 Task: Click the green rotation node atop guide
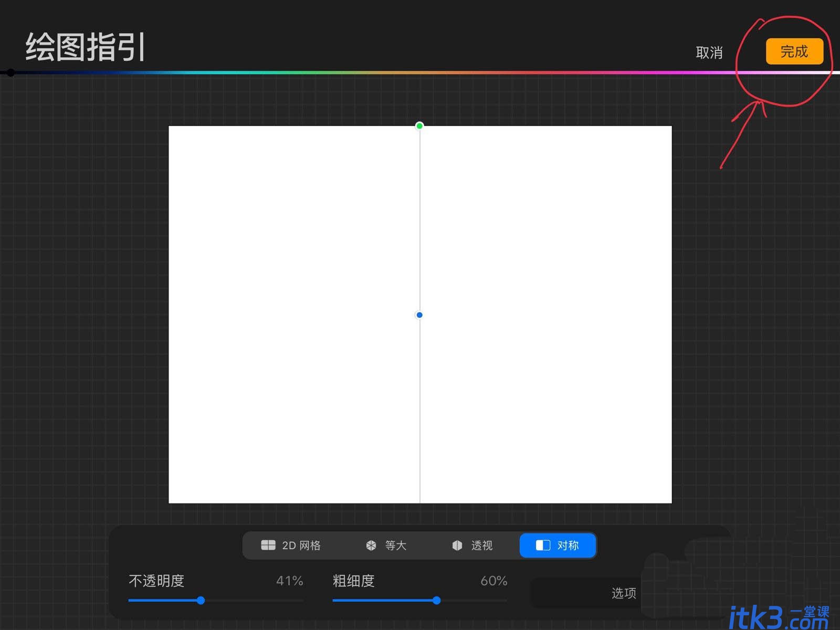coord(419,125)
